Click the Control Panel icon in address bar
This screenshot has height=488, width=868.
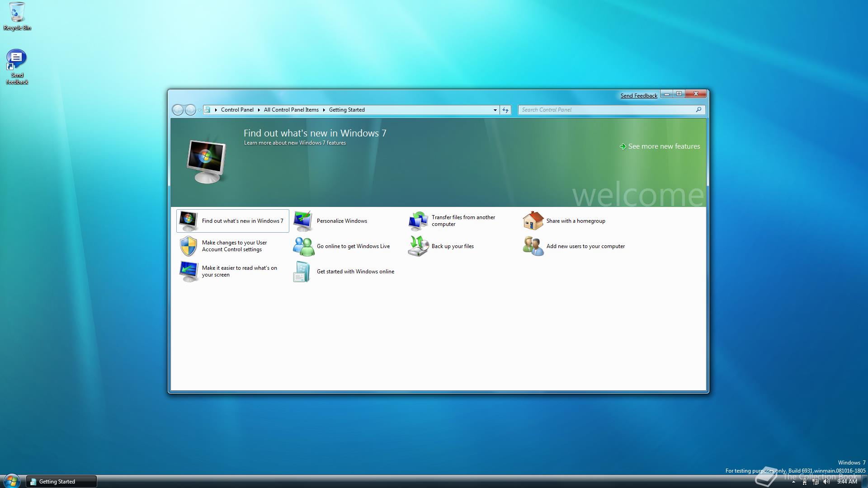pos(208,110)
